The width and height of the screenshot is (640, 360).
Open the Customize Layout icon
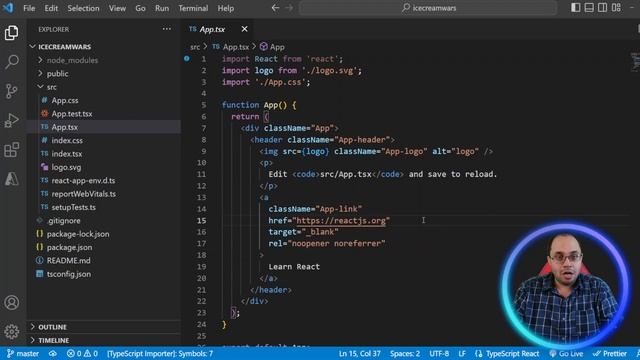click(x=616, y=7)
